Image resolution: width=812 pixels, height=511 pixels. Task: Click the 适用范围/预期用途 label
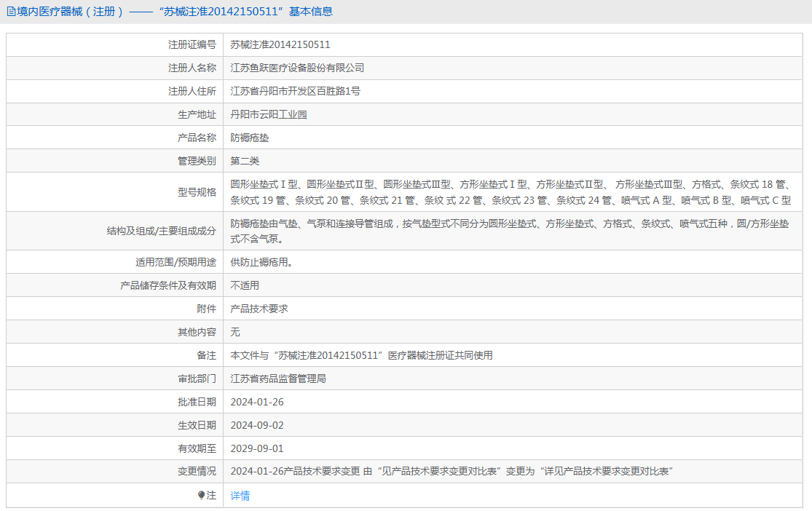click(x=176, y=262)
